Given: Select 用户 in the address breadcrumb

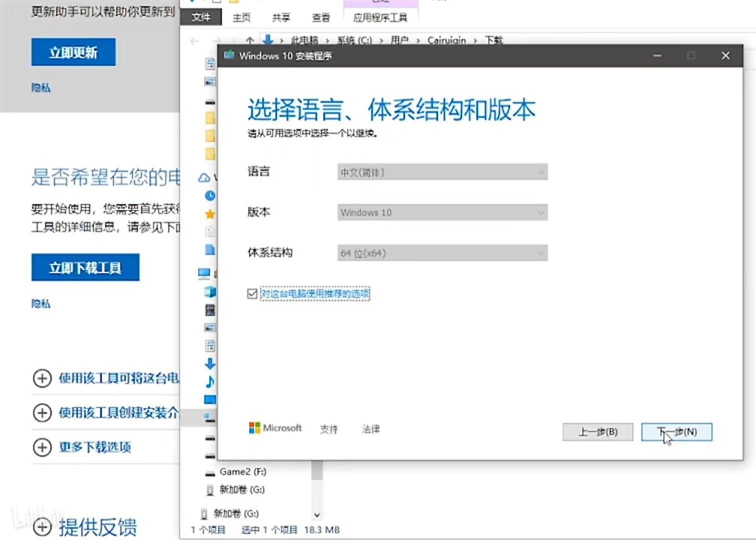Looking at the screenshot, I should click(399, 40).
